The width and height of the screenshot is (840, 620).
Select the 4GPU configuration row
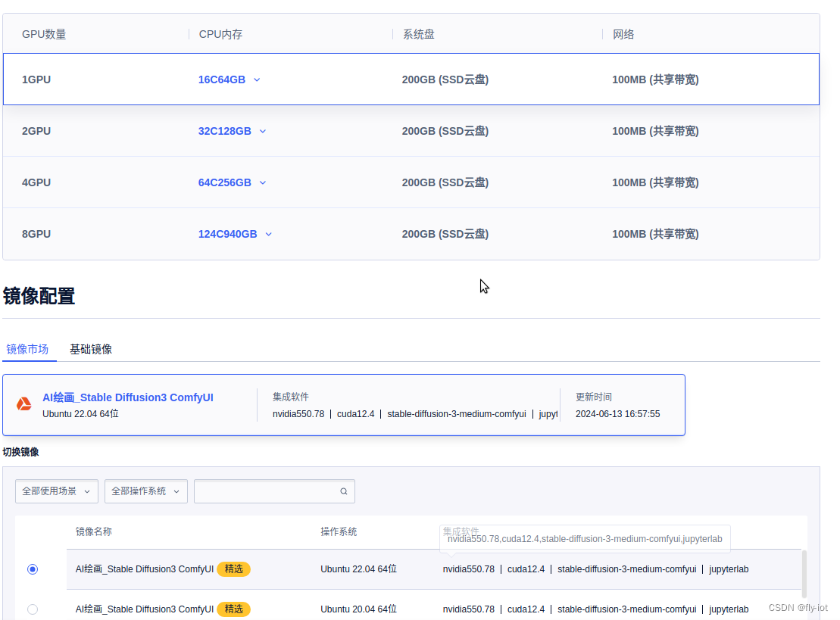pos(411,182)
